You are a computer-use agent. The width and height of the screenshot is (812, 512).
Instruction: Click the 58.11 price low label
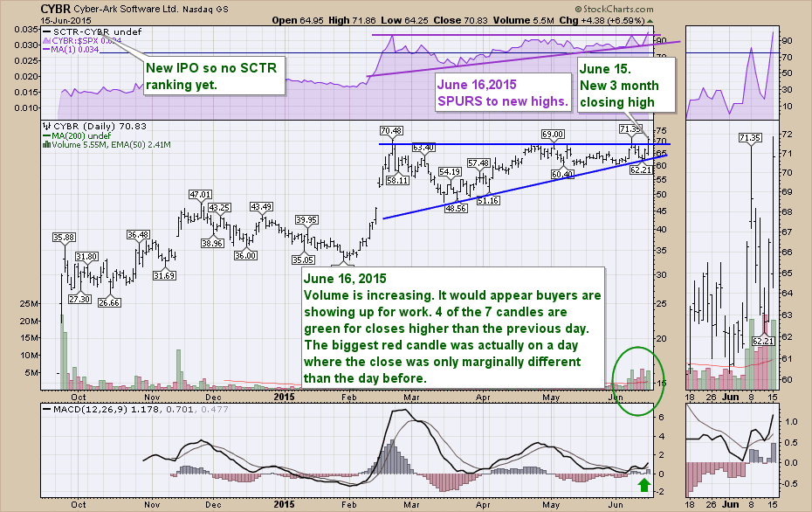[x=397, y=180]
